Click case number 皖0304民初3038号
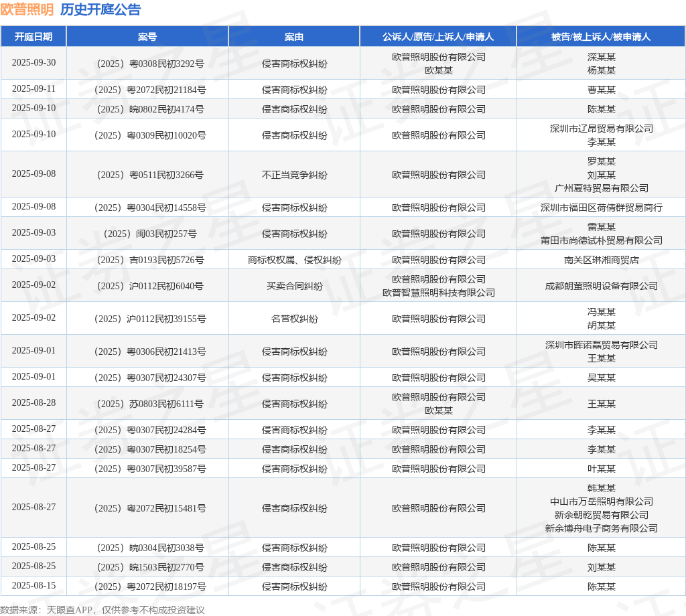This screenshot has height=616, width=686. 150,548
